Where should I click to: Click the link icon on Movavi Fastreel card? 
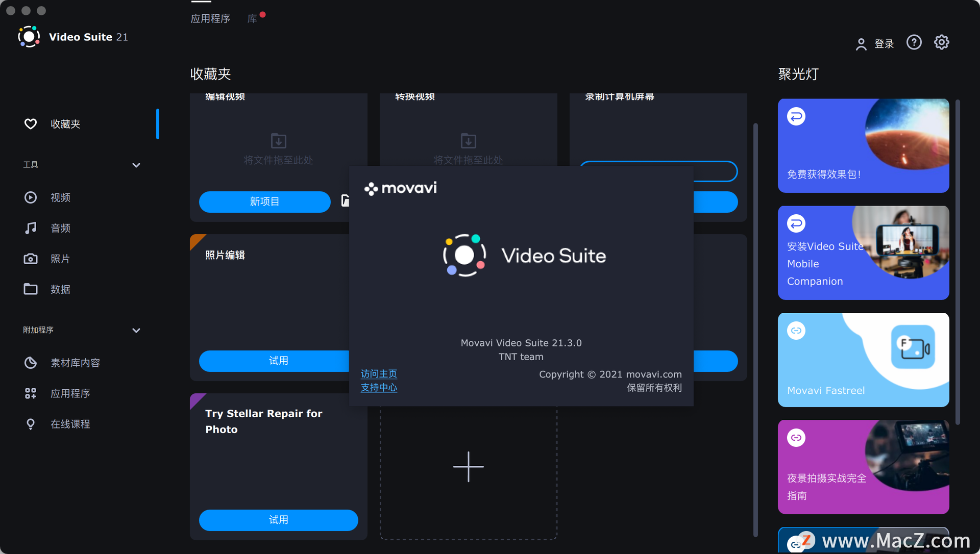click(x=796, y=331)
